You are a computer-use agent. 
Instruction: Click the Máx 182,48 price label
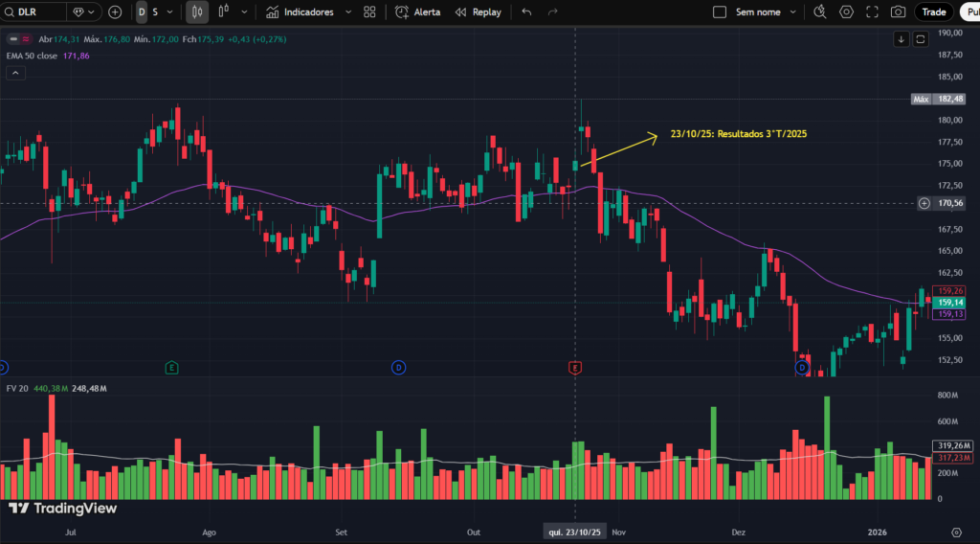coord(938,99)
